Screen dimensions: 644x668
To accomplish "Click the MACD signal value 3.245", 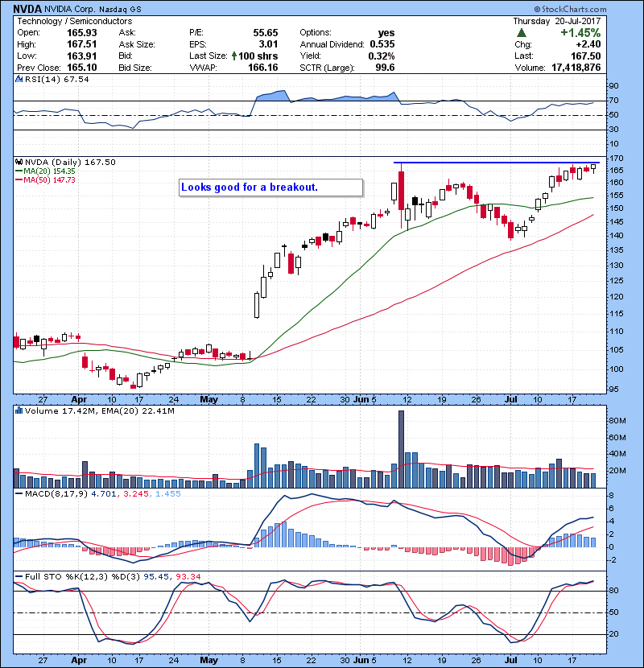I will click(135, 494).
